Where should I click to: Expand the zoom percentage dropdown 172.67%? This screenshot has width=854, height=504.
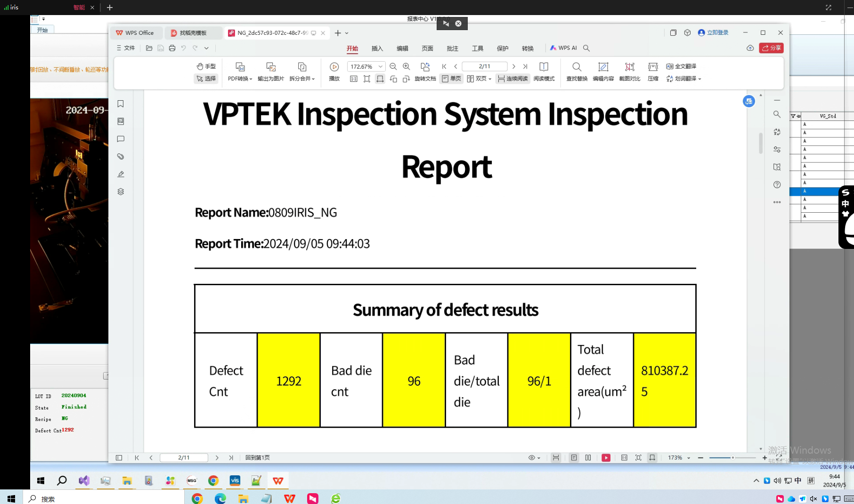pyautogui.click(x=380, y=66)
